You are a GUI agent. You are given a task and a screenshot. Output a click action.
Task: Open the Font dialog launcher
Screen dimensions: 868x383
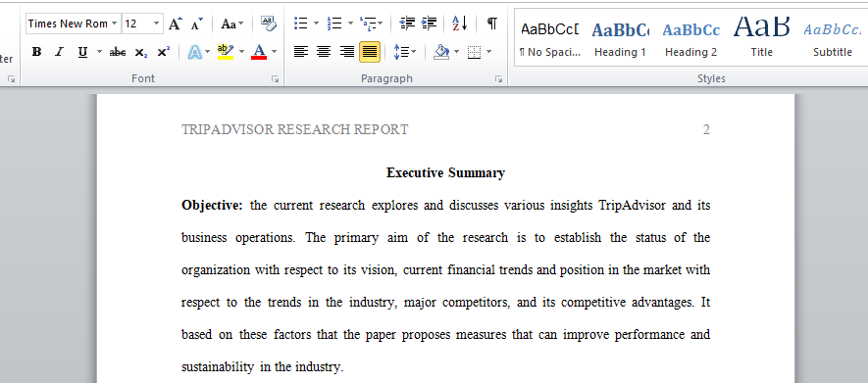point(276,79)
